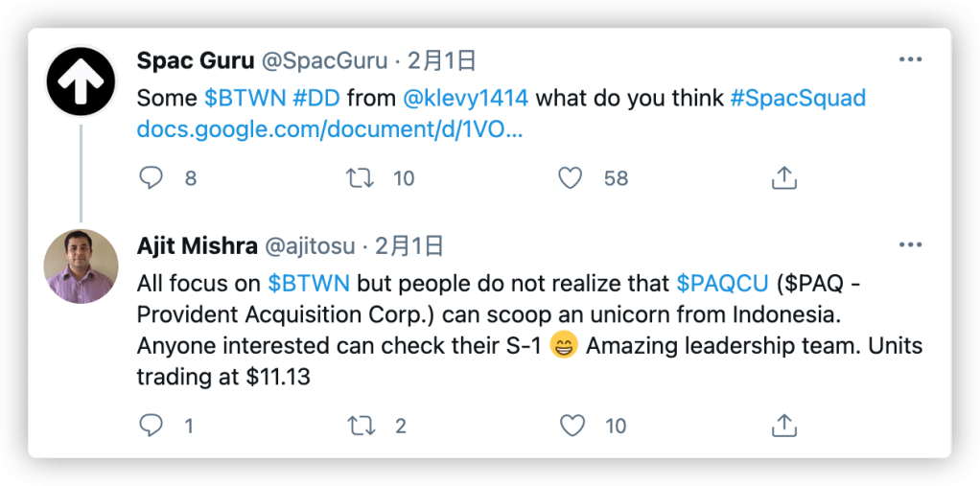The height and width of the screenshot is (486, 980).
Task: Reply to Spac Guru's tweet
Action: click(152, 177)
